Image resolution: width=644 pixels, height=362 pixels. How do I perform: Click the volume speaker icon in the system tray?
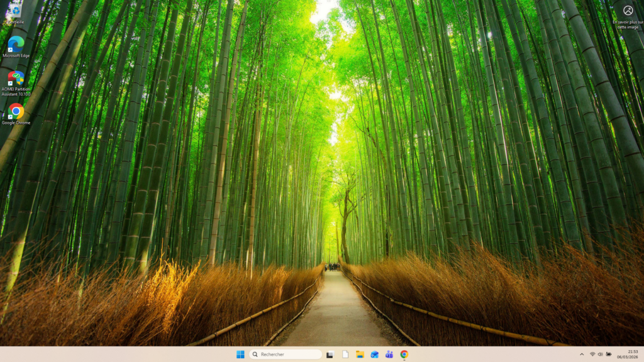pyautogui.click(x=600, y=354)
